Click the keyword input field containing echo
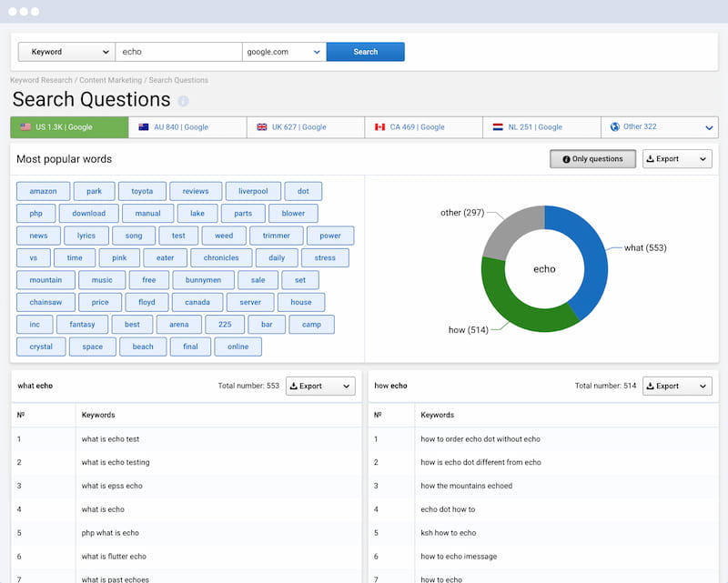 [x=178, y=52]
